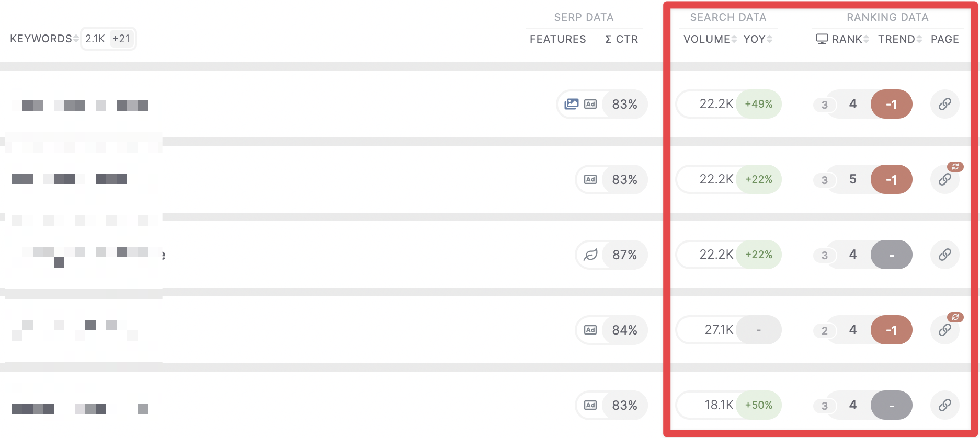Open page link for first keyword row
Viewport: 980px width, 438px height.
tap(944, 104)
